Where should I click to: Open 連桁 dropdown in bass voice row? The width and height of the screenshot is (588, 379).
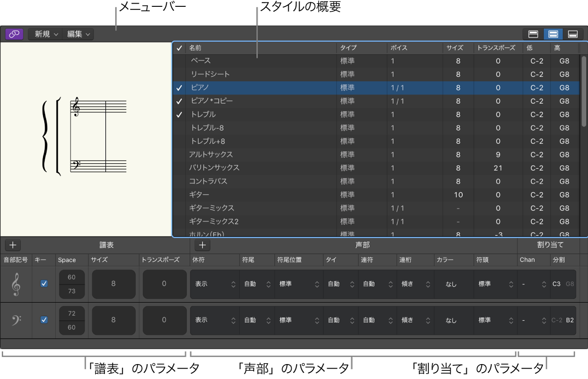(x=415, y=320)
